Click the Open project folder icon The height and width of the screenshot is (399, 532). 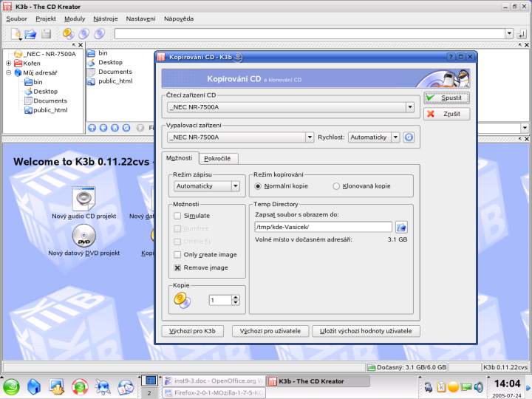[x=30, y=34]
